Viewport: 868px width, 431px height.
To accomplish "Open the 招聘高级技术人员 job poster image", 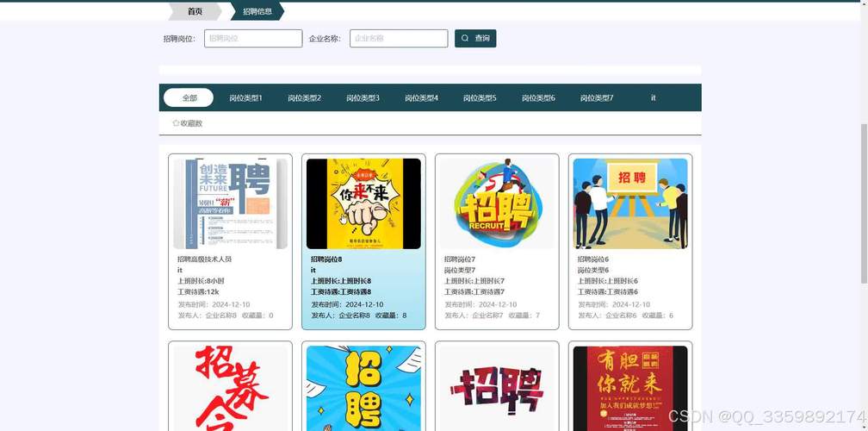I will (230, 203).
